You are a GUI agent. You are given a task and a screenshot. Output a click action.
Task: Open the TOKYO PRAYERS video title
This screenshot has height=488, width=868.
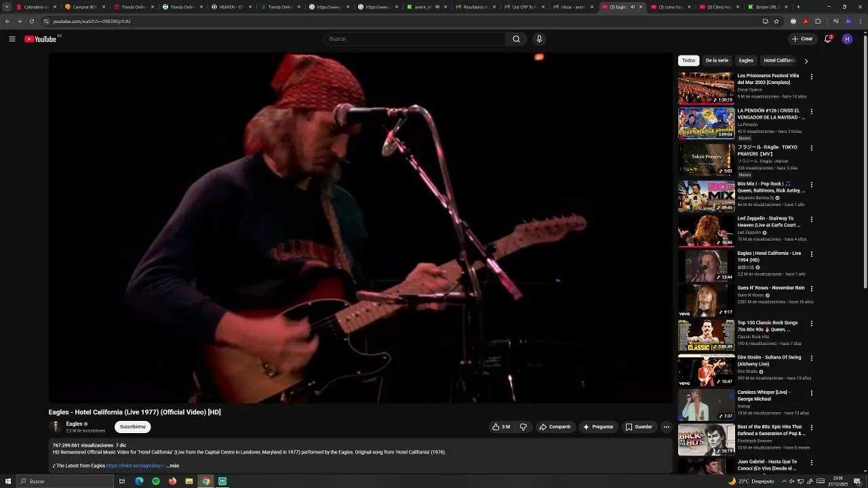[x=767, y=150]
